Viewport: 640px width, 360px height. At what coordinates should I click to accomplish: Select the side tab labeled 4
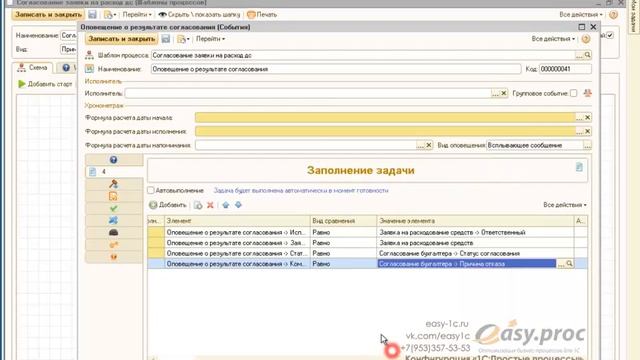[x=114, y=172]
